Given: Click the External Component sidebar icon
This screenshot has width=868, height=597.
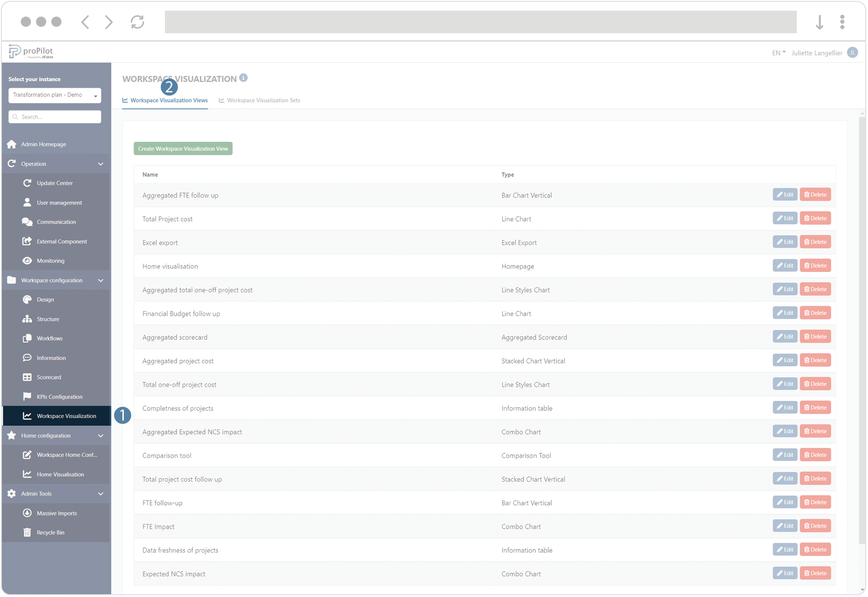Looking at the screenshot, I should click(28, 241).
